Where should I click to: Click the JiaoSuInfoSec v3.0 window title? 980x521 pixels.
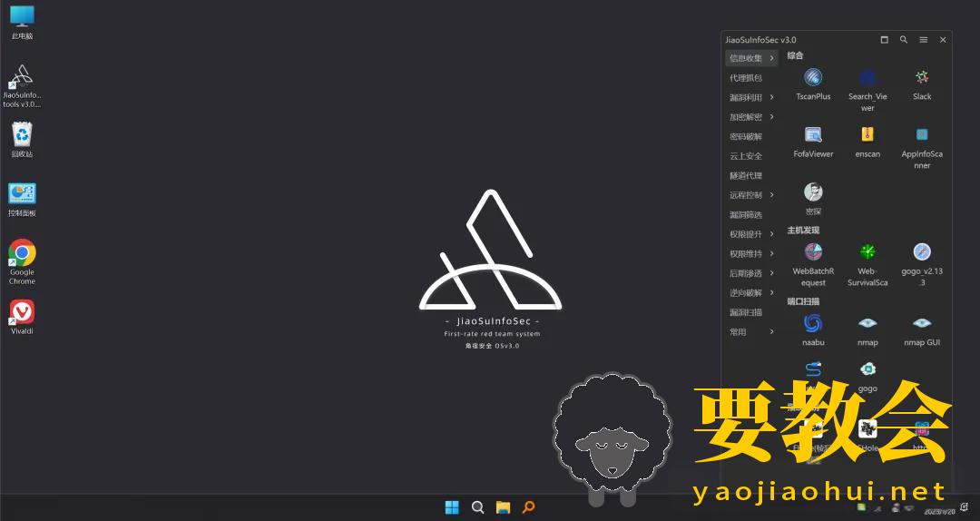[x=760, y=39]
